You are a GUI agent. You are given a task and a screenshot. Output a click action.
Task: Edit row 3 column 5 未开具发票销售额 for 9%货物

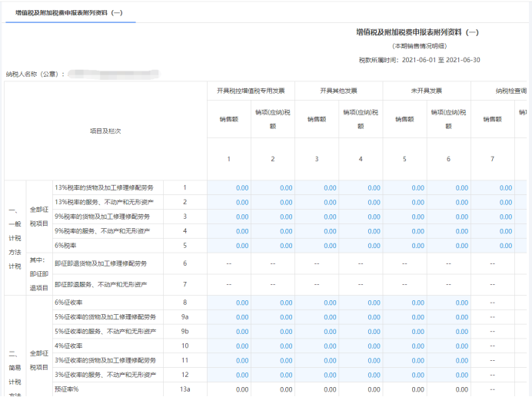point(405,217)
